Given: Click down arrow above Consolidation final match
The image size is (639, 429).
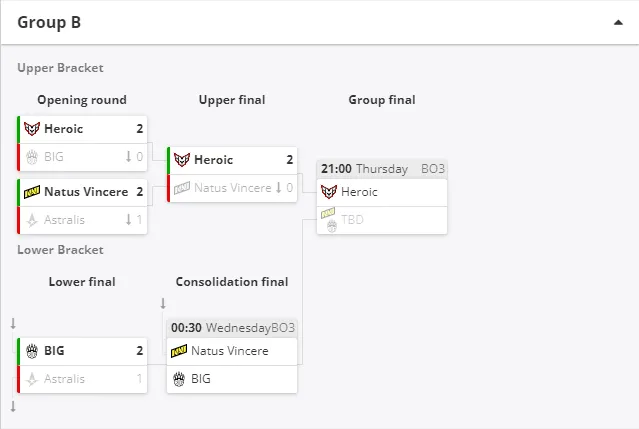Looking at the screenshot, I should point(163,303).
